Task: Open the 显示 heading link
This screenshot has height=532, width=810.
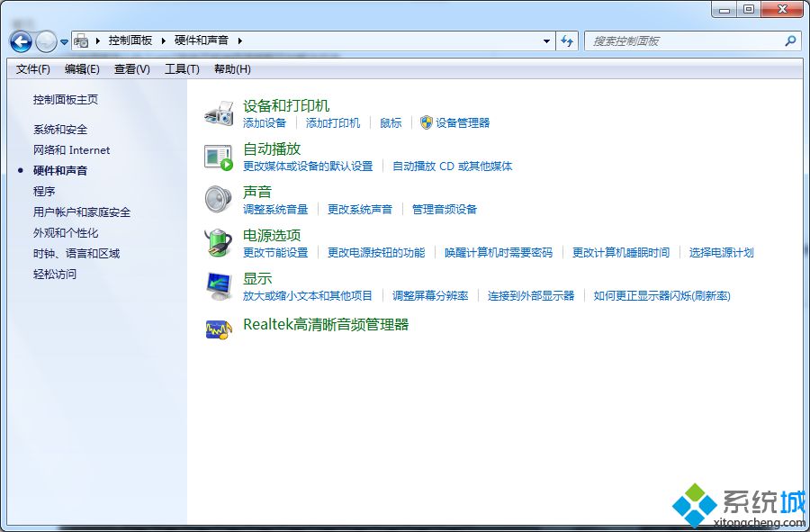Action: click(257, 278)
